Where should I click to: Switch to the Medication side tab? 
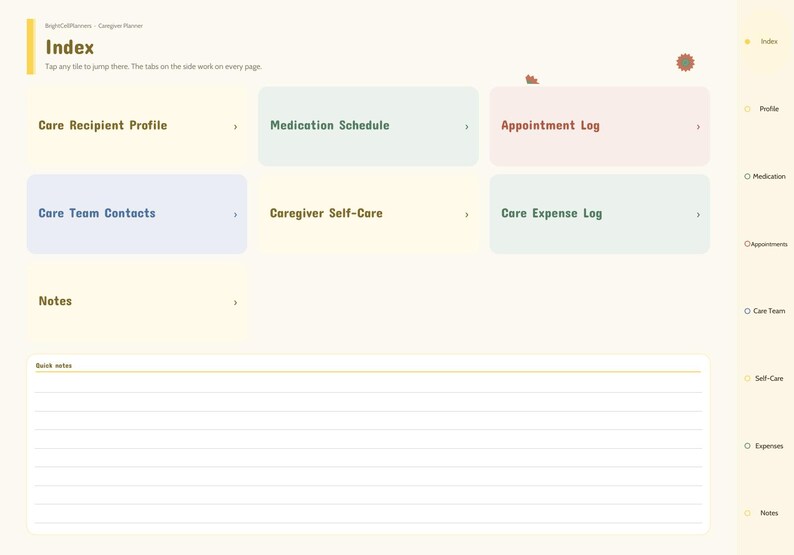[x=766, y=176]
